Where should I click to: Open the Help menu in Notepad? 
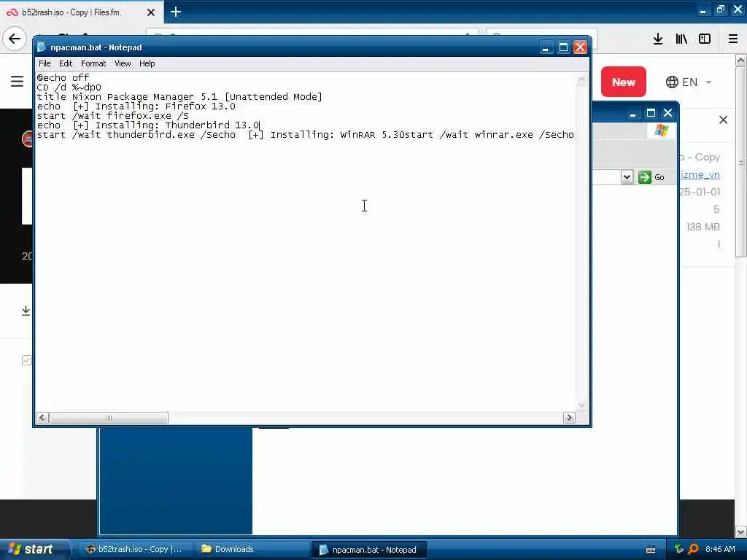147,63
